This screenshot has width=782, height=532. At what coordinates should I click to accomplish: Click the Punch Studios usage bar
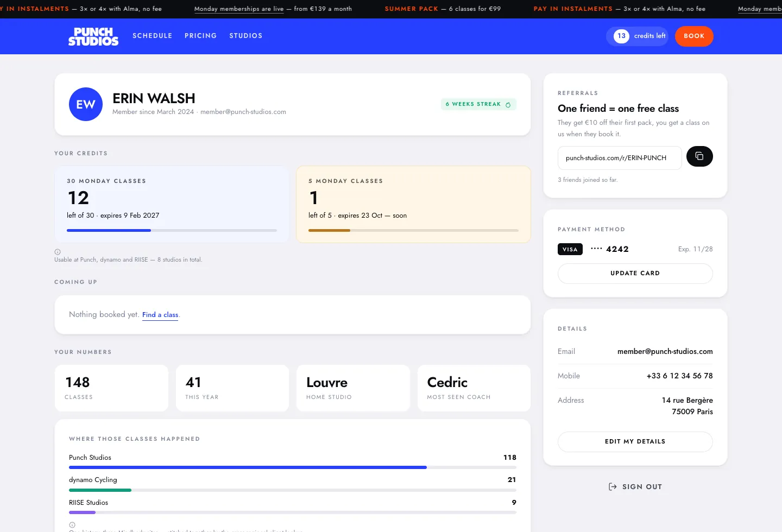293,467
